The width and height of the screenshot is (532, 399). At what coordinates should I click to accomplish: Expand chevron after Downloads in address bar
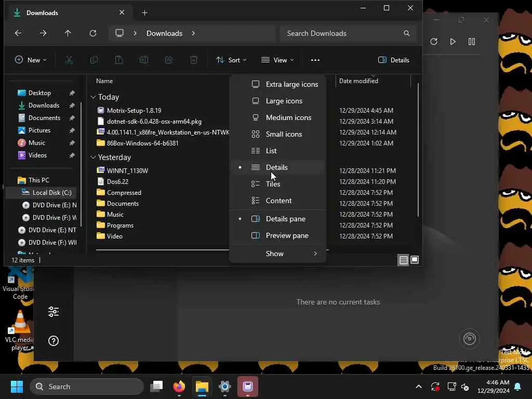(193, 33)
